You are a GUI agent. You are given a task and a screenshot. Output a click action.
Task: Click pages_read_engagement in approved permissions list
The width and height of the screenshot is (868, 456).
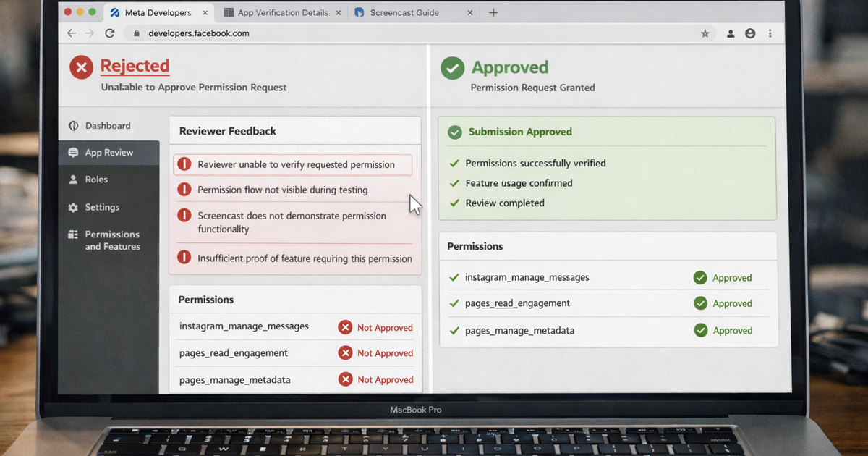(x=517, y=304)
